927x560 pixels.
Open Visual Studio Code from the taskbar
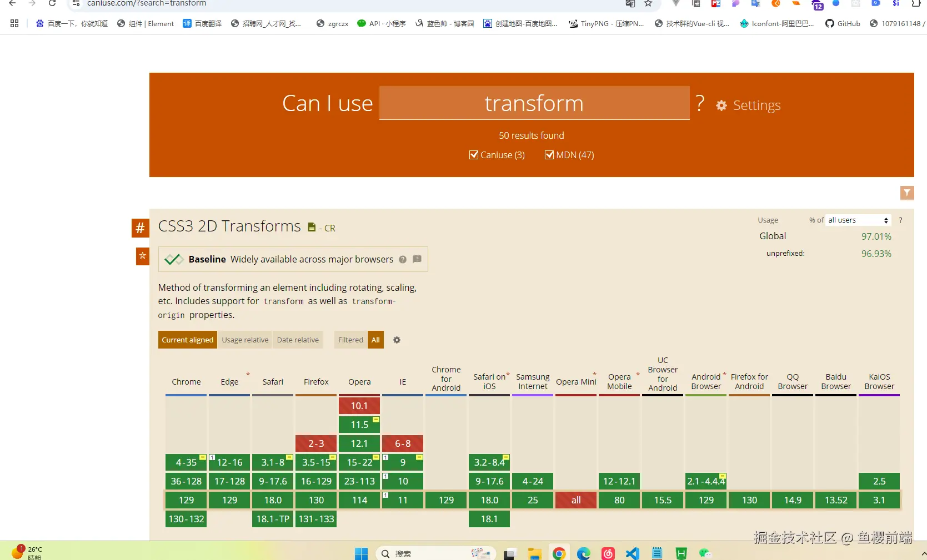(x=633, y=553)
